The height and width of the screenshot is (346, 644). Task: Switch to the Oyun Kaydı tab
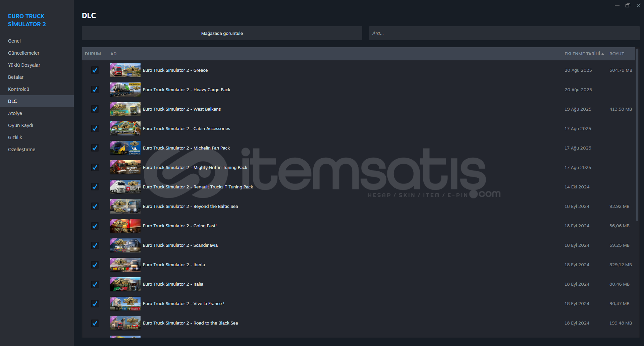(x=37, y=125)
